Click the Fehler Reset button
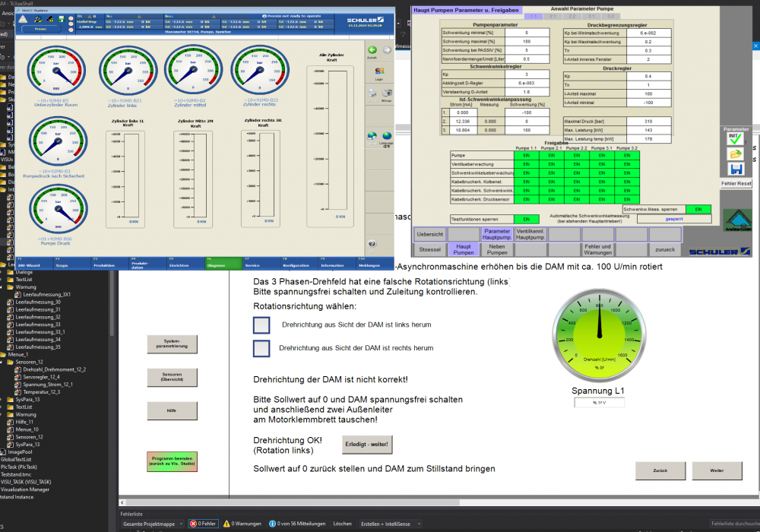 736,183
